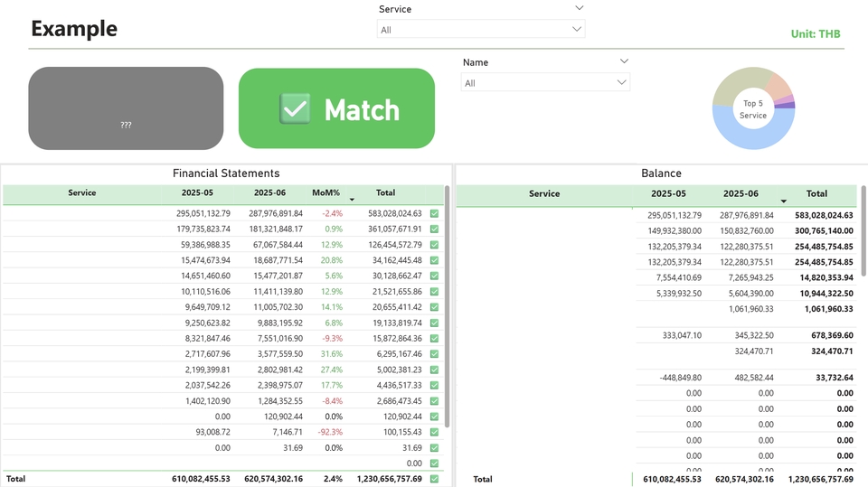Collapse the chevron beside the Service slicer title

580,8
